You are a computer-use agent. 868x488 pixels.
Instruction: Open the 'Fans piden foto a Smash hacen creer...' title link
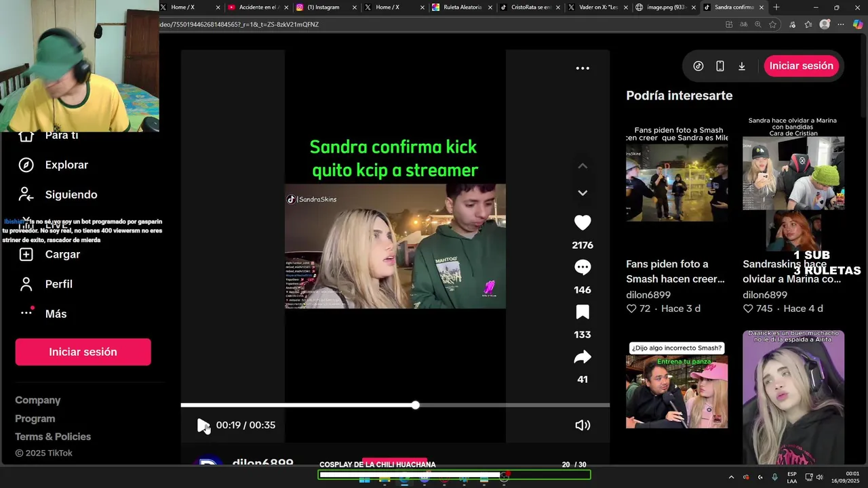(675, 271)
